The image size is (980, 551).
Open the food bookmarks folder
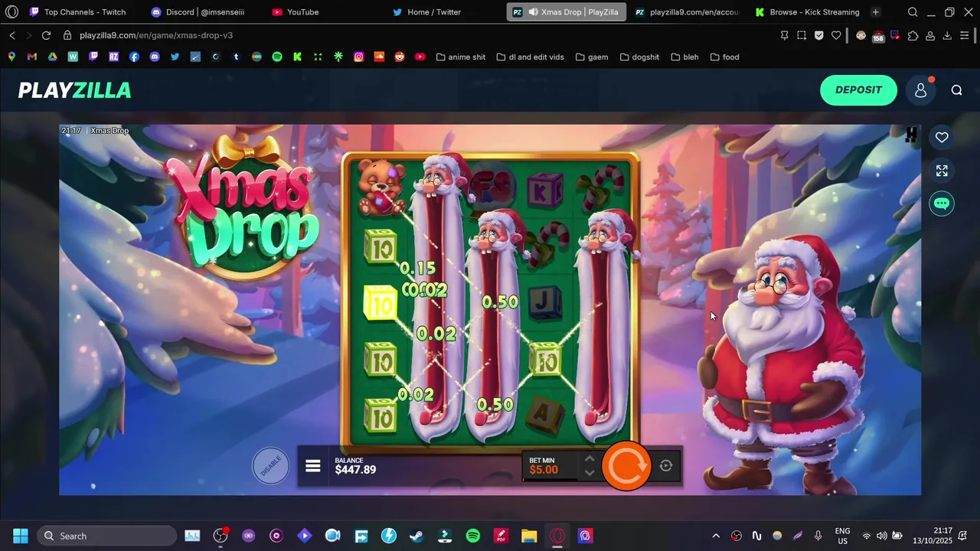click(724, 57)
